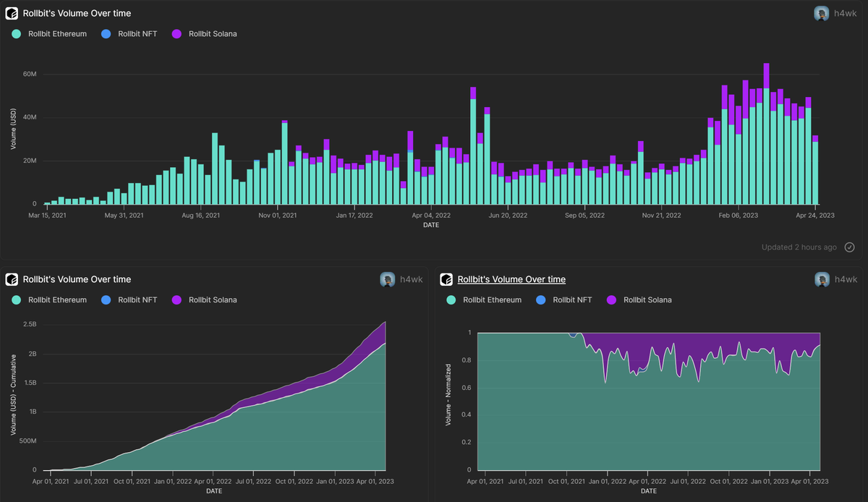Toggle Rollbit Solana swatch in cumulative chart legend

click(x=176, y=299)
